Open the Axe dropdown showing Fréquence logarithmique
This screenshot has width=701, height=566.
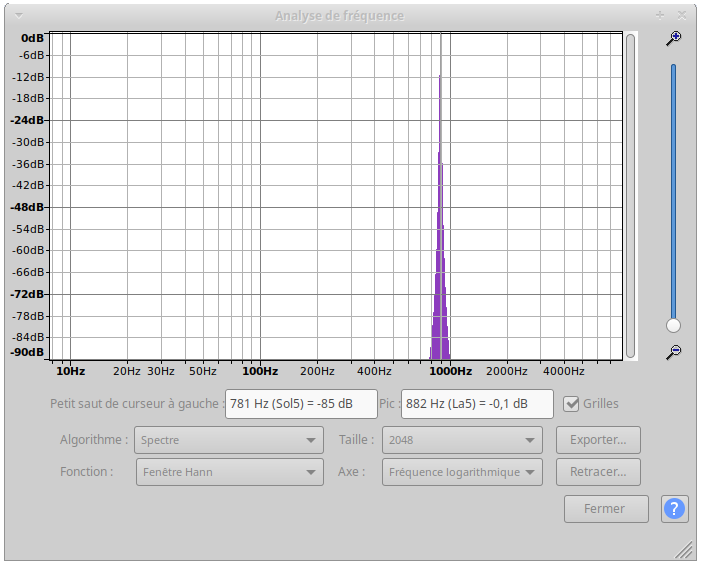pyautogui.click(x=462, y=472)
